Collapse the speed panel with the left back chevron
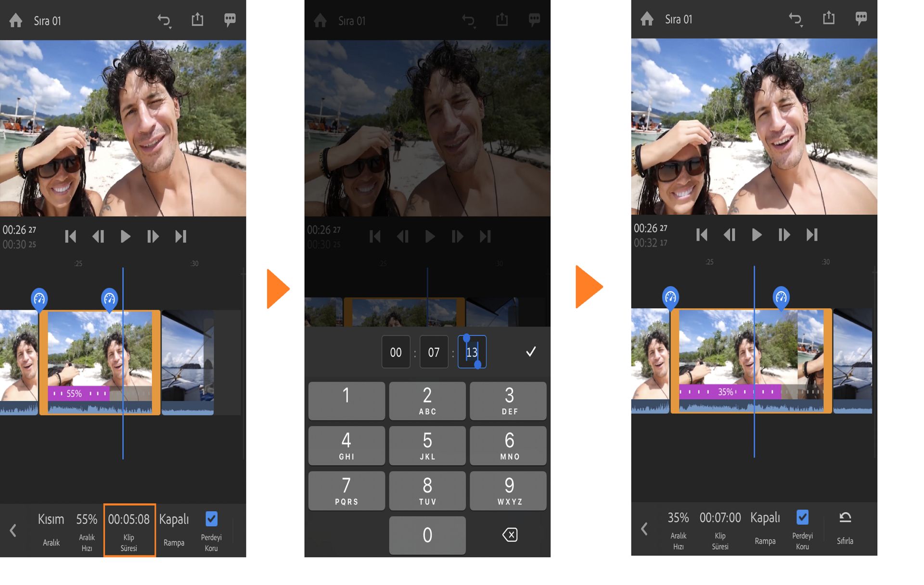Screen dimensions: 924x585 (x=13, y=531)
